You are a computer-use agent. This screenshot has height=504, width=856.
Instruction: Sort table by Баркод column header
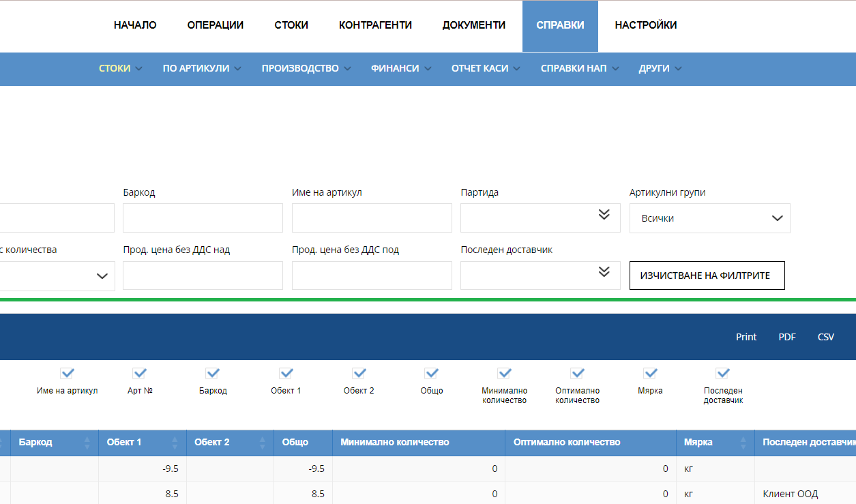tap(55, 443)
